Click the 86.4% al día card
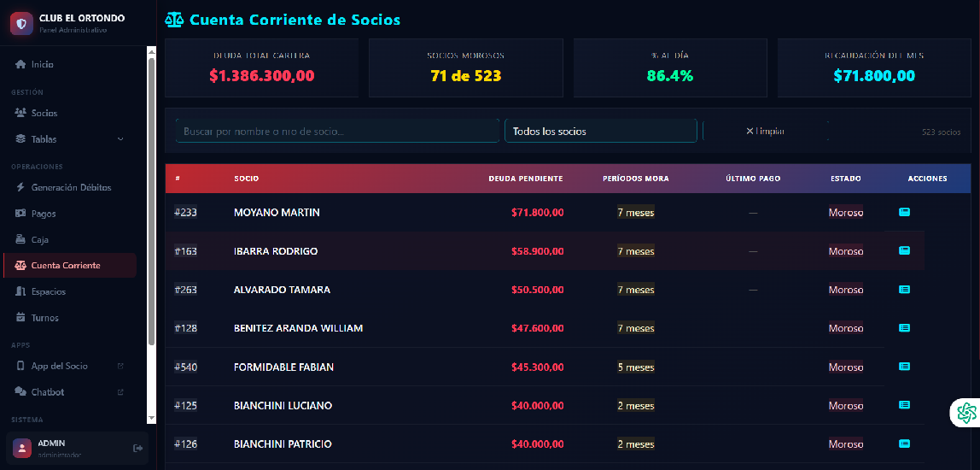The image size is (980, 470). (x=670, y=68)
